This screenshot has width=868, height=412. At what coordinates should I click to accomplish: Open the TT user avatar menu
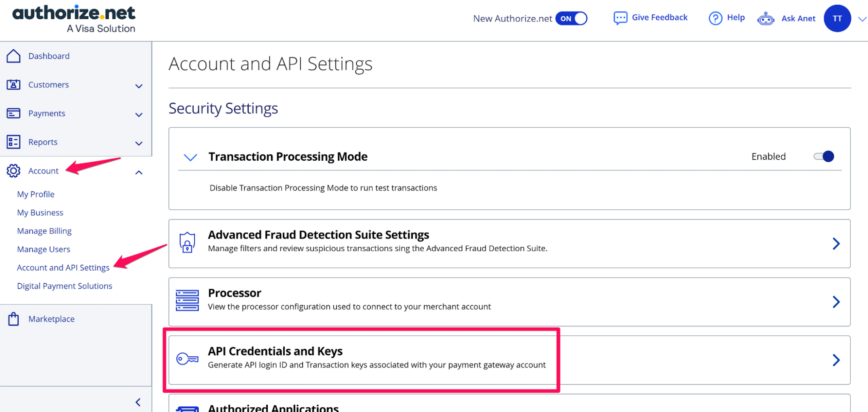tap(837, 19)
